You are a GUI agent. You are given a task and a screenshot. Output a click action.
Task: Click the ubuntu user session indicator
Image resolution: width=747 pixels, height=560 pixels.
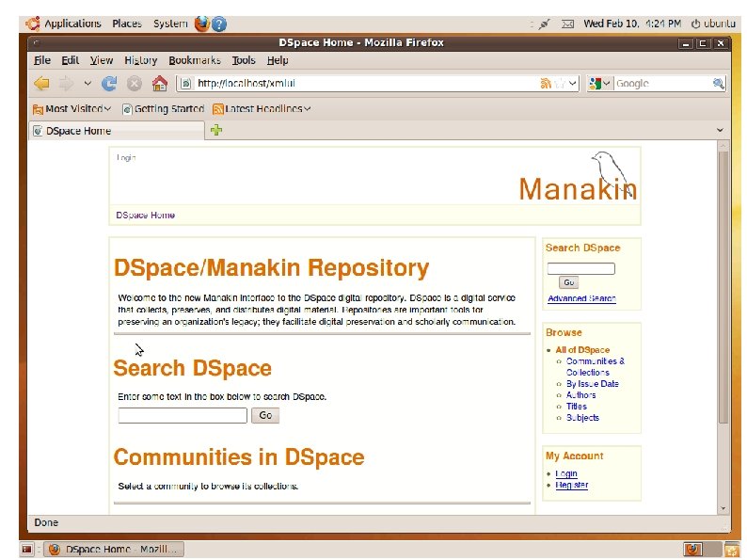click(713, 24)
